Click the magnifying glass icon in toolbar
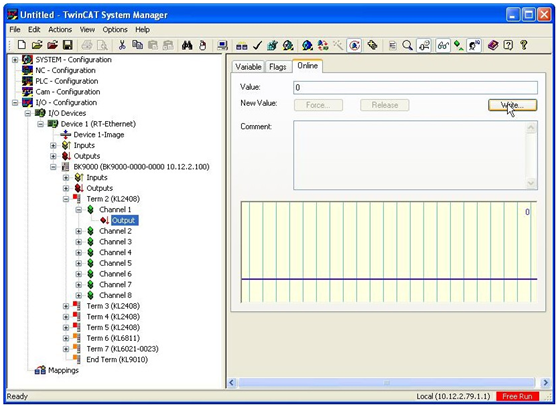 point(407,46)
